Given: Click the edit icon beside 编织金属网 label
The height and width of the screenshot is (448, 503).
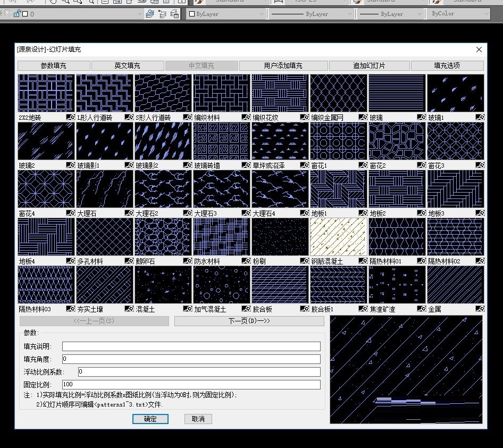Looking at the screenshot, I should [363, 117].
